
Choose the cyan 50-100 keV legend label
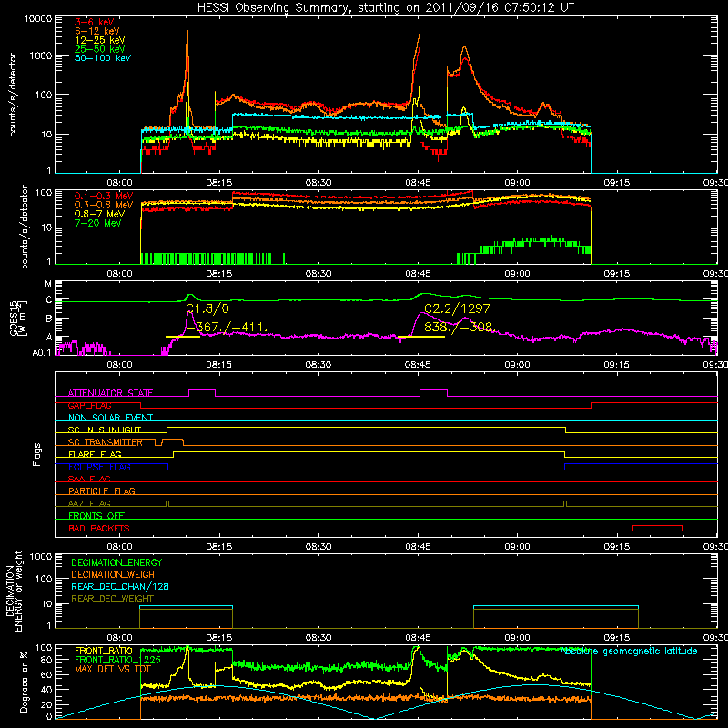103,58
